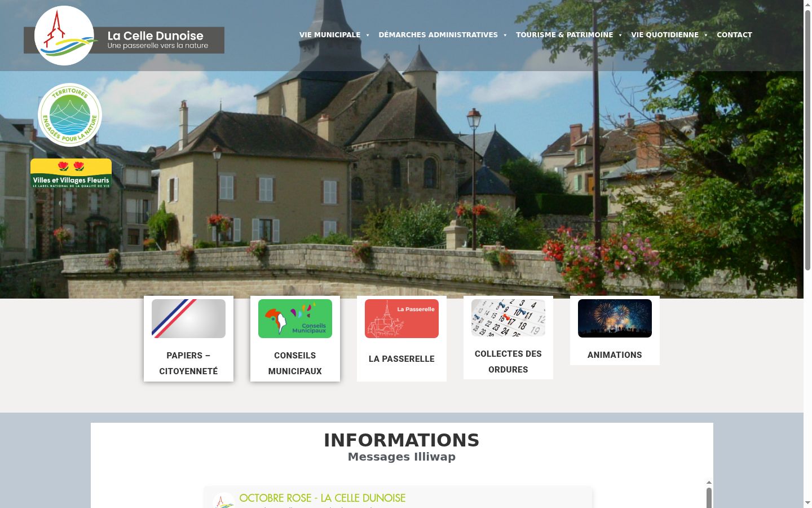Open the TOURISME & PATRIMOINE menu
The height and width of the screenshot is (508, 812).
[x=564, y=35]
